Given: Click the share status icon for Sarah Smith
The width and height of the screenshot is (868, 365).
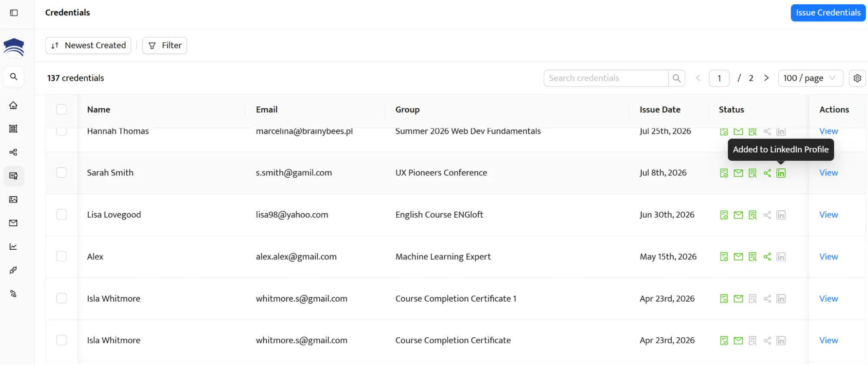Looking at the screenshot, I should tap(767, 173).
